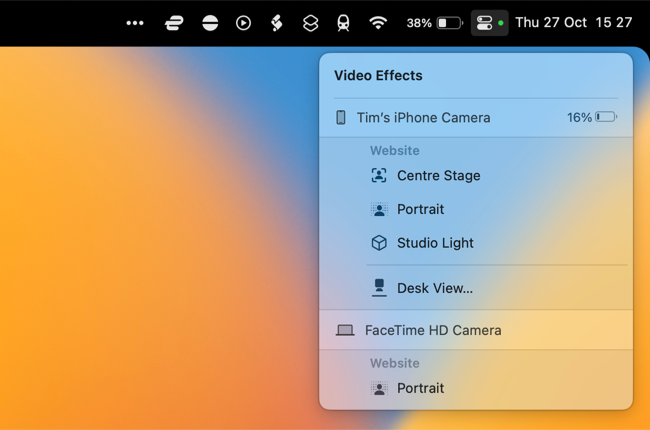Click the Control Centre icon in the menu bar
This screenshot has height=430, width=650.
pyautogui.click(x=485, y=23)
